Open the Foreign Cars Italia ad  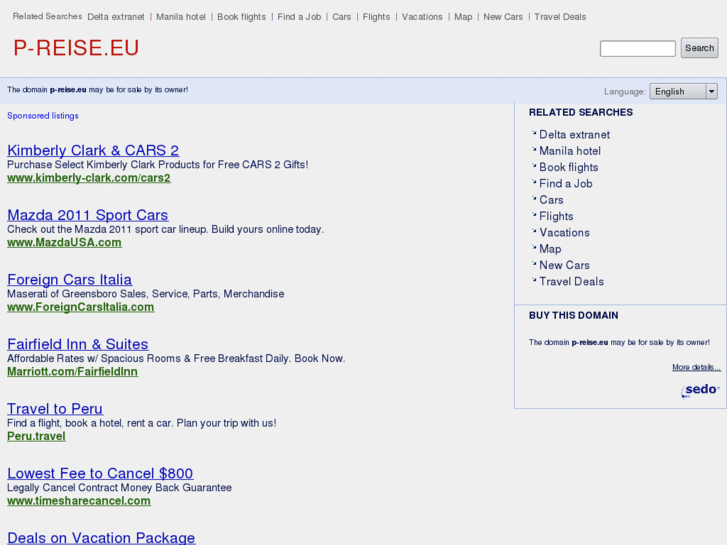point(70,280)
